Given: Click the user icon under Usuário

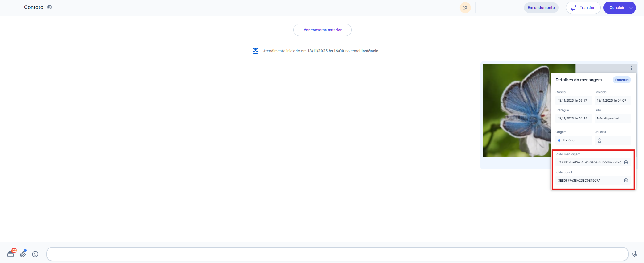Looking at the screenshot, I should (600, 140).
